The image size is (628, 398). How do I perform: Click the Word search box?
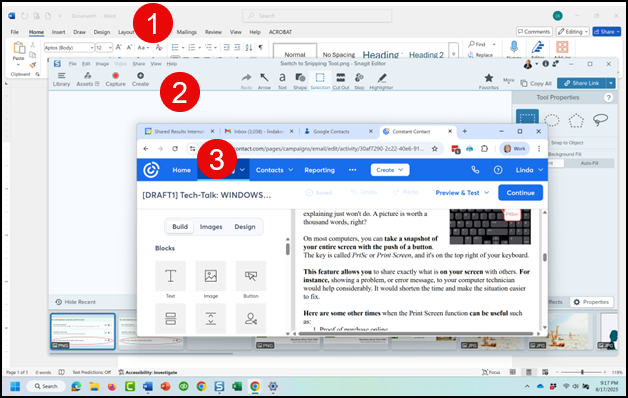tap(317, 16)
